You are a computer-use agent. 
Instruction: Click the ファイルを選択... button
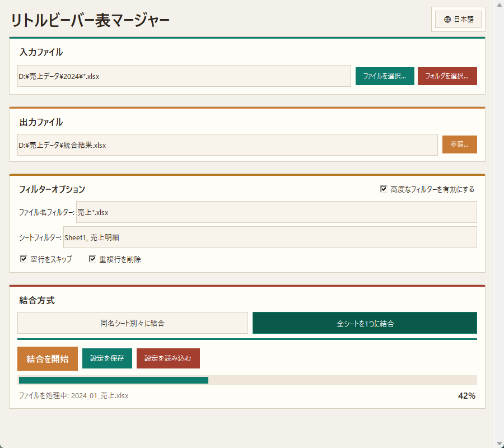pos(385,76)
